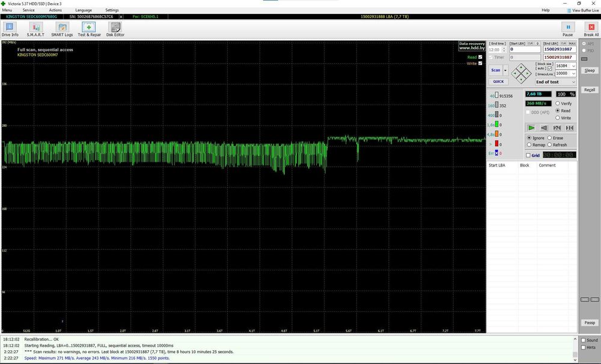Click the Start LBA input field
Screen dimensions: 601x364
[525, 49]
